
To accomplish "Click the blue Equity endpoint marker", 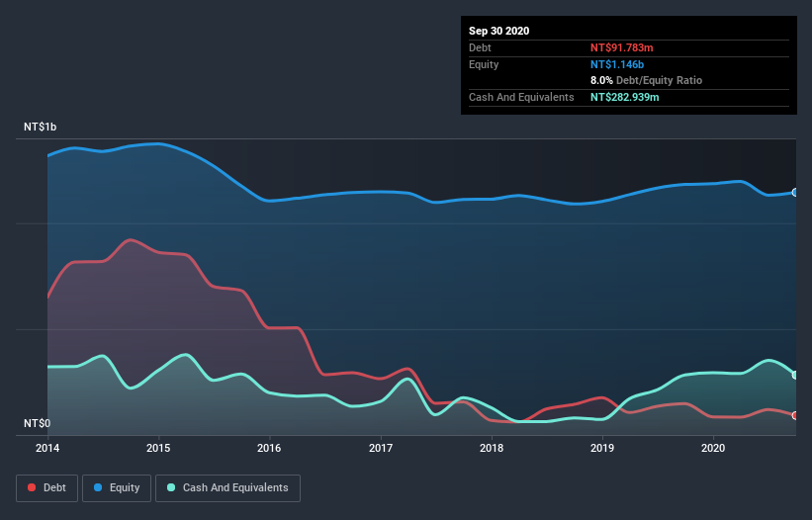I will (795, 193).
